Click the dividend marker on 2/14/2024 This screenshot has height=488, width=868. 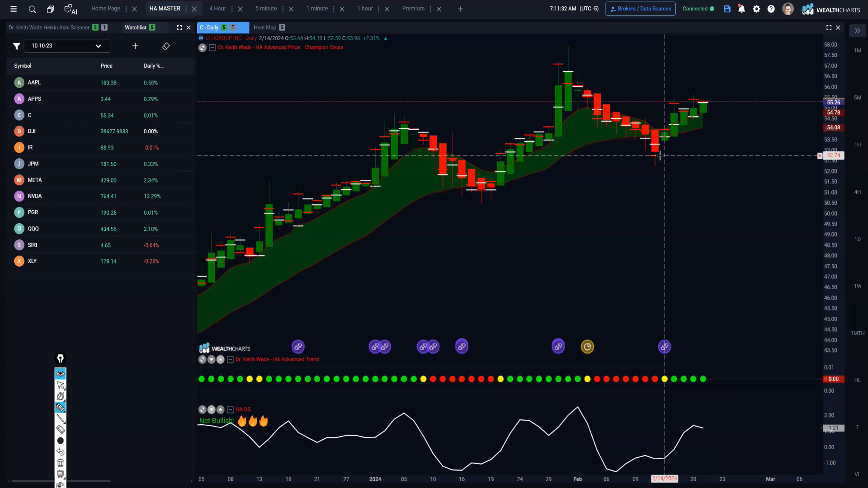(665, 347)
